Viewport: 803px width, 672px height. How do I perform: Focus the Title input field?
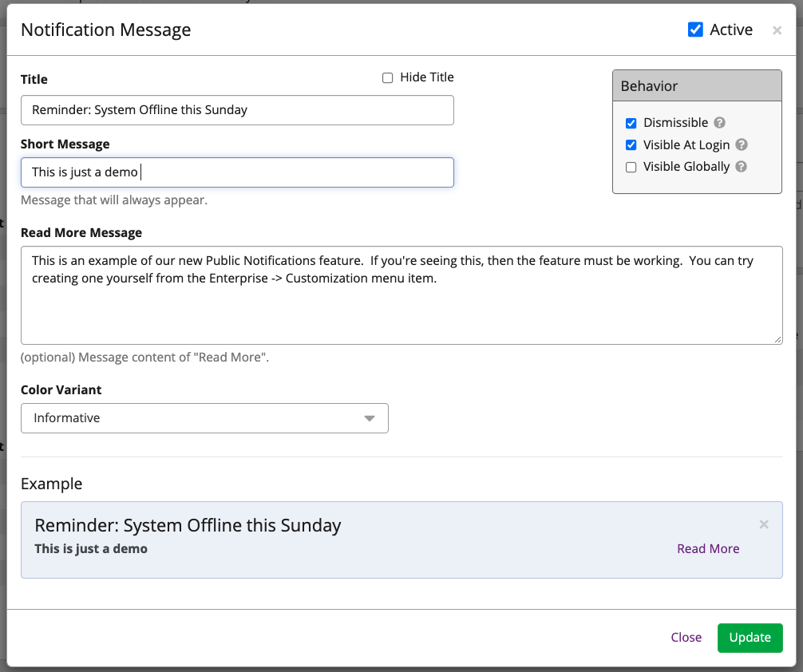point(237,110)
